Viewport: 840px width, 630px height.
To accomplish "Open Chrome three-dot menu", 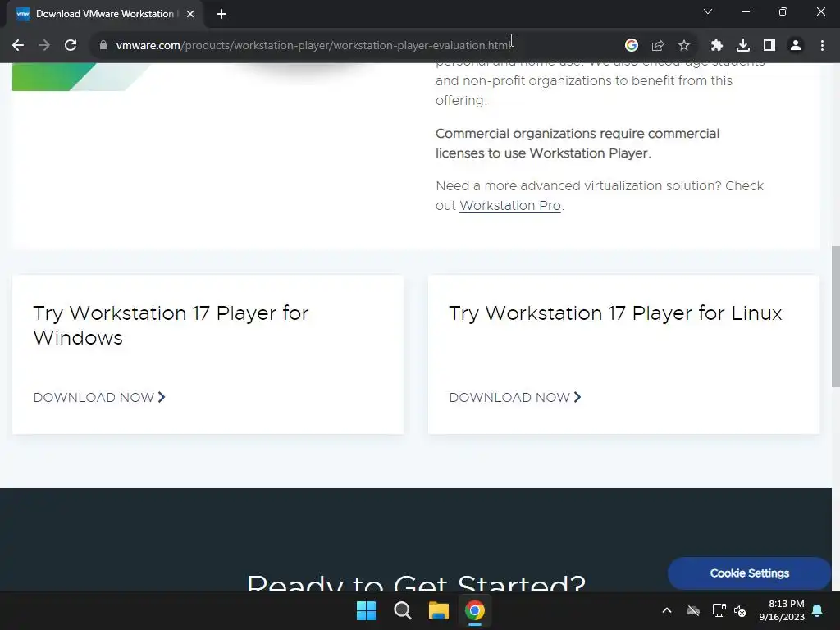I will coord(822,46).
